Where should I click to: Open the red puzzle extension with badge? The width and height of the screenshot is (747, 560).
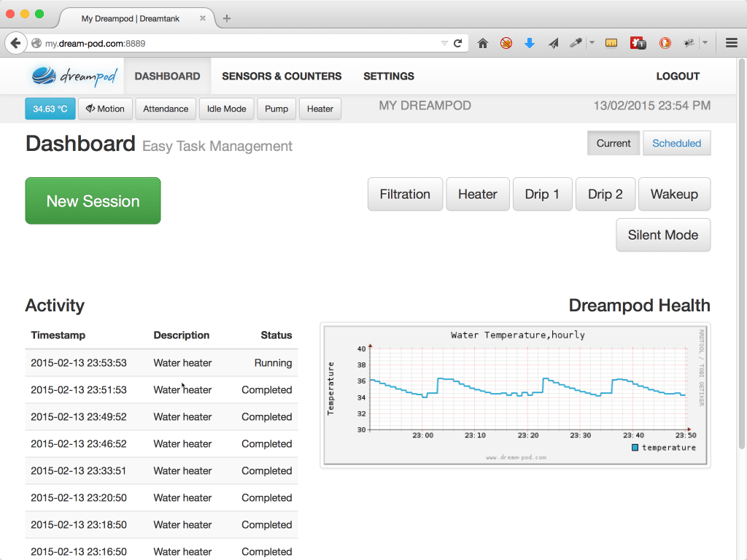point(638,43)
